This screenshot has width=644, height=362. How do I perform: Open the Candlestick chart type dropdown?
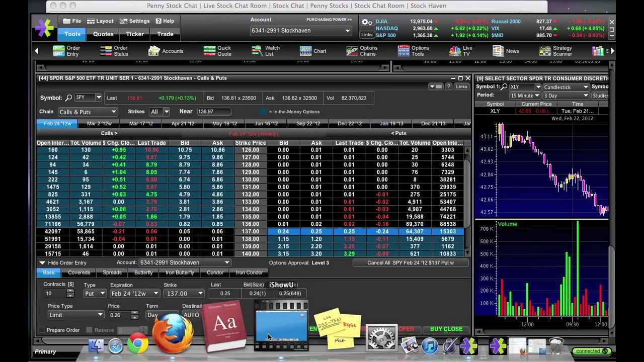pyautogui.click(x=566, y=87)
